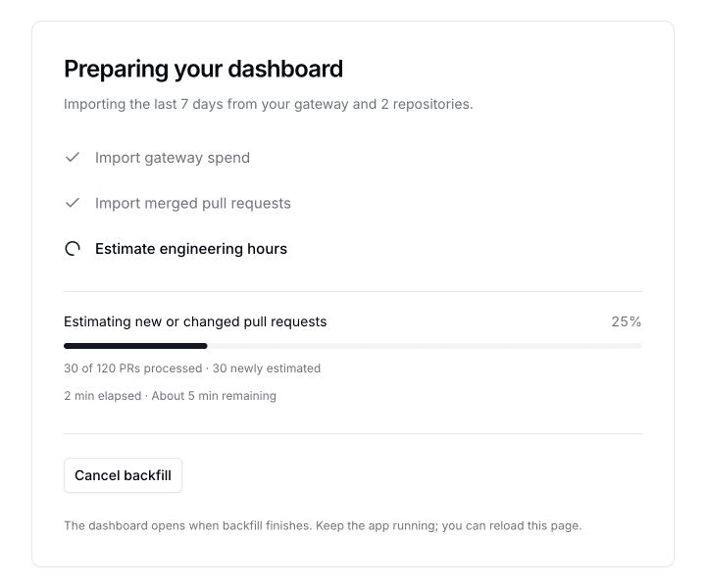The image size is (706, 588).
Task: Click the Estimating new or changed pull requests label
Action: 195,321
